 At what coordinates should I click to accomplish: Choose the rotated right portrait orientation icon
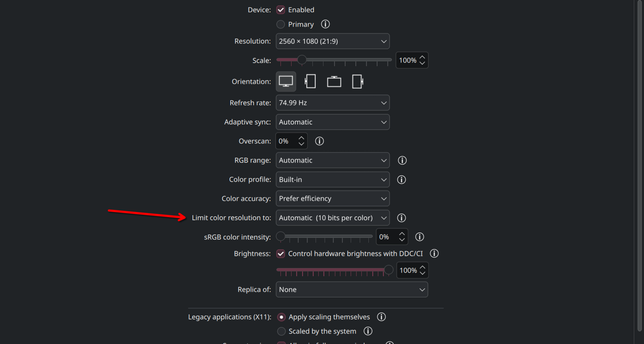(358, 82)
